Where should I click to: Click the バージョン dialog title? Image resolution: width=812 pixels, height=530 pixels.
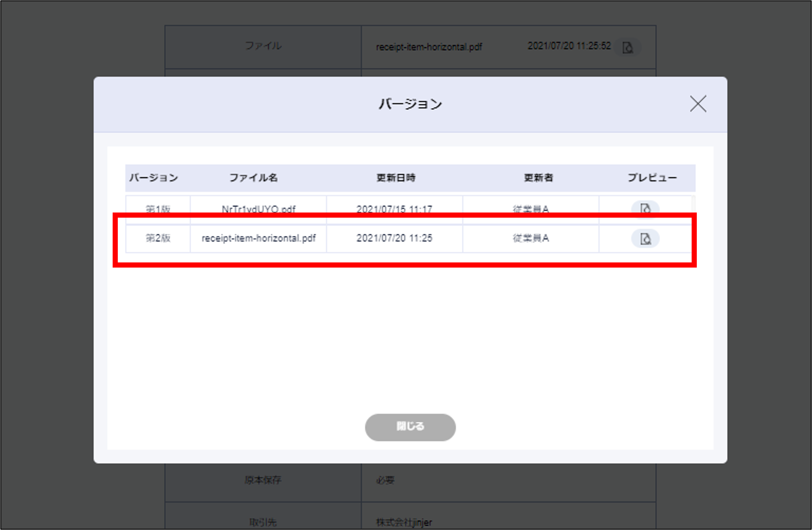(410, 104)
